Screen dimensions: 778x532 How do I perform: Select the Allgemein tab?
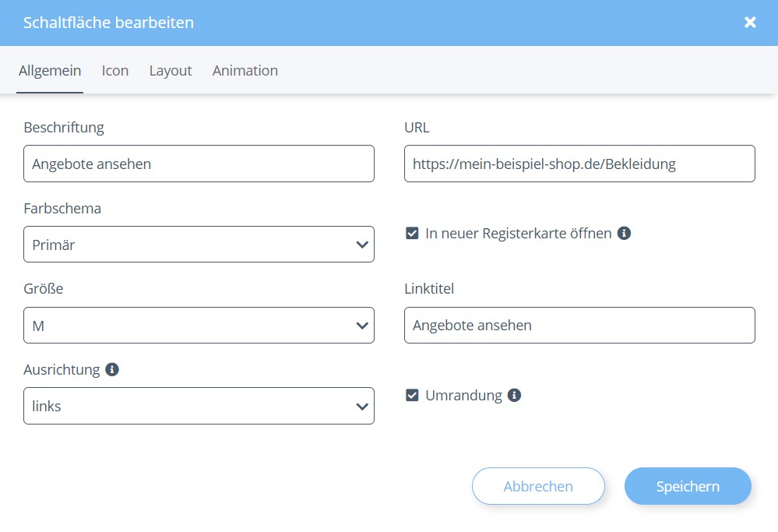tap(50, 70)
